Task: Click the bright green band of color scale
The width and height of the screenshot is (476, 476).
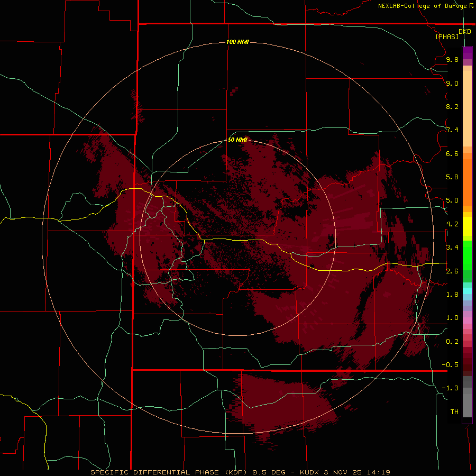Action: (467, 255)
